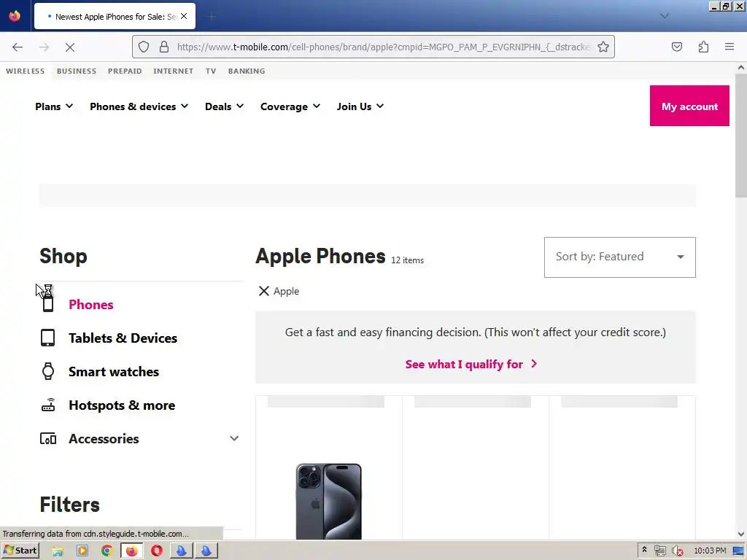Screen dimensions: 747x560
Task: Open network tray icon
Action: click(x=659, y=551)
